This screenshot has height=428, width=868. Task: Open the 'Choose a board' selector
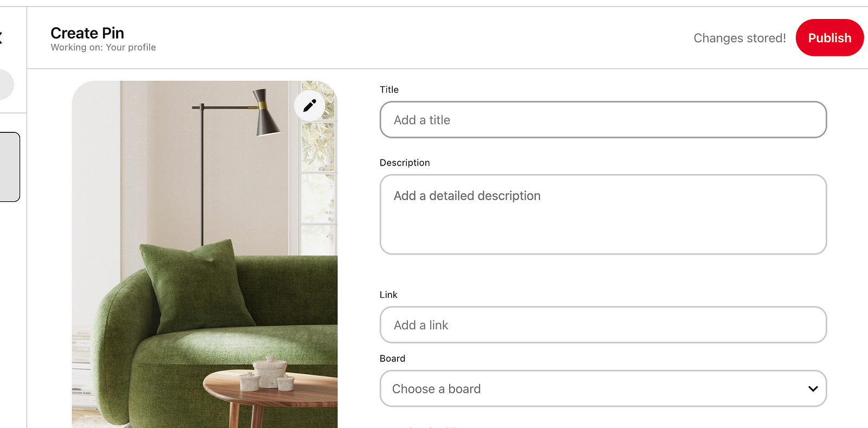pyautogui.click(x=597, y=388)
